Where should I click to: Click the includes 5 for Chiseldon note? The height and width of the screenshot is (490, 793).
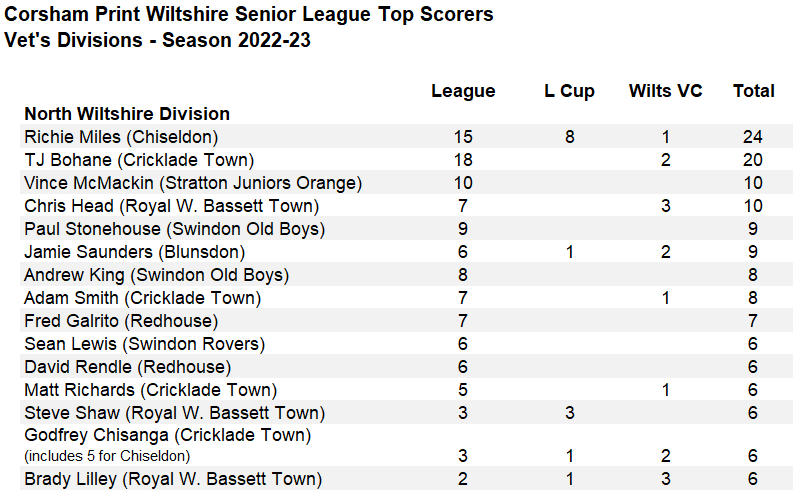point(107,456)
